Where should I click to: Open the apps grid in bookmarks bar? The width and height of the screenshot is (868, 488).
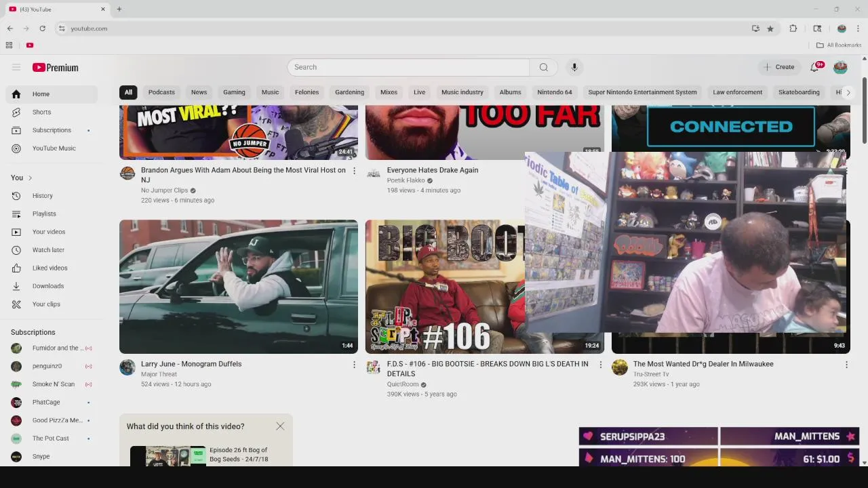pos(9,45)
